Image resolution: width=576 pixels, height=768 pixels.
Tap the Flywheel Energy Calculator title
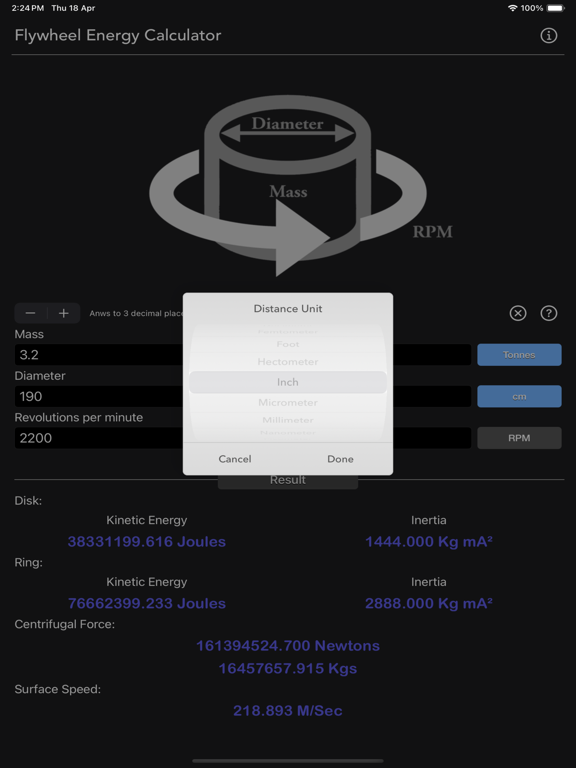[x=118, y=35]
